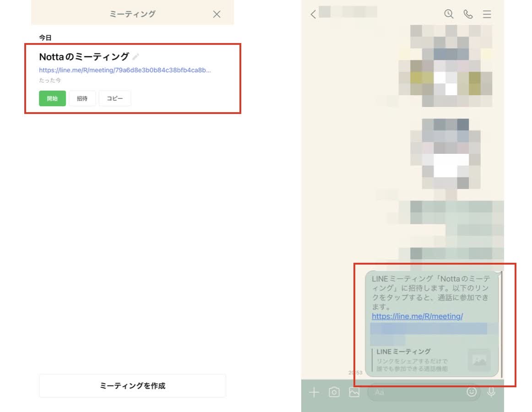The width and height of the screenshot is (532, 412).
Task: Click the たった今 timestamp
Action: point(50,81)
